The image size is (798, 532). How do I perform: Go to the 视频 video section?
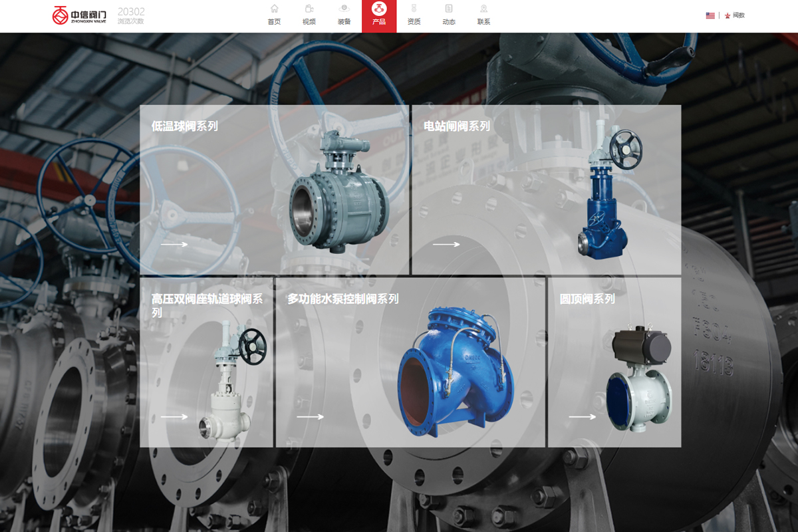click(309, 15)
